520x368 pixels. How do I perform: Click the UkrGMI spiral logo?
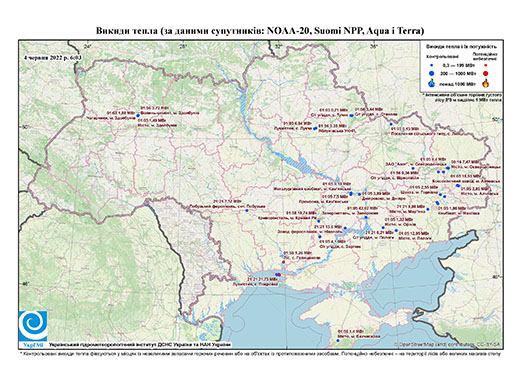(33, 326)
